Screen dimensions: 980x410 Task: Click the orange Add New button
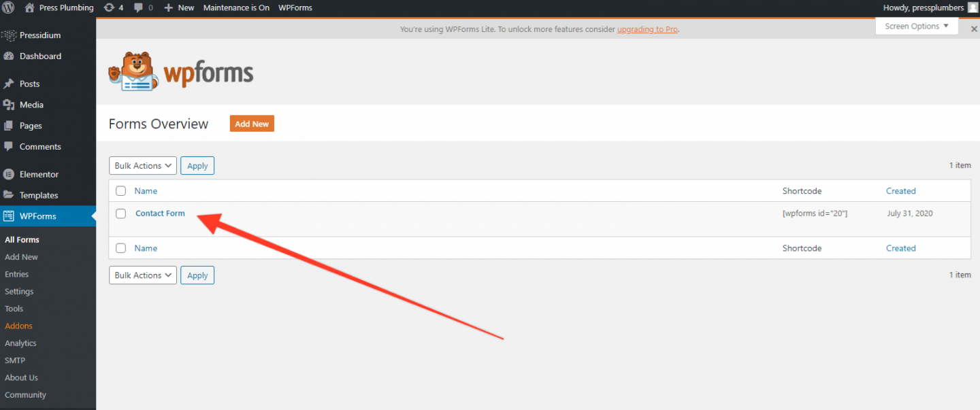pos(252,124)
